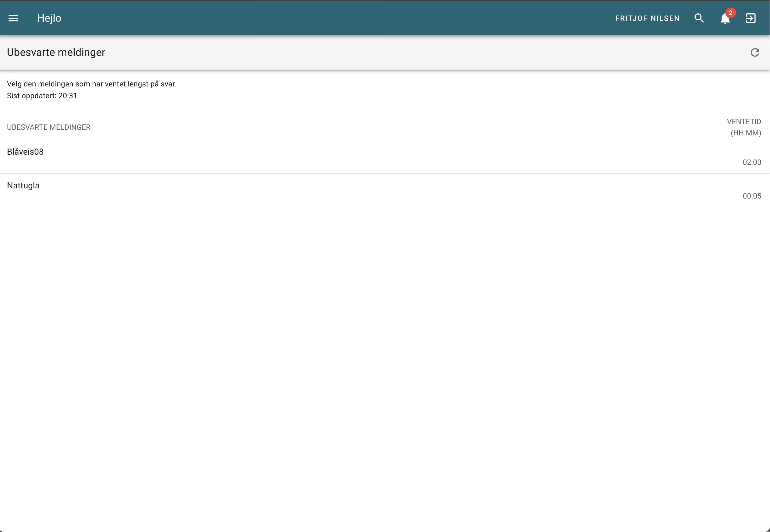Click the Ubesvarte meldinger page heading
Viewport: 770px width, 532px height.
[56, 52]
